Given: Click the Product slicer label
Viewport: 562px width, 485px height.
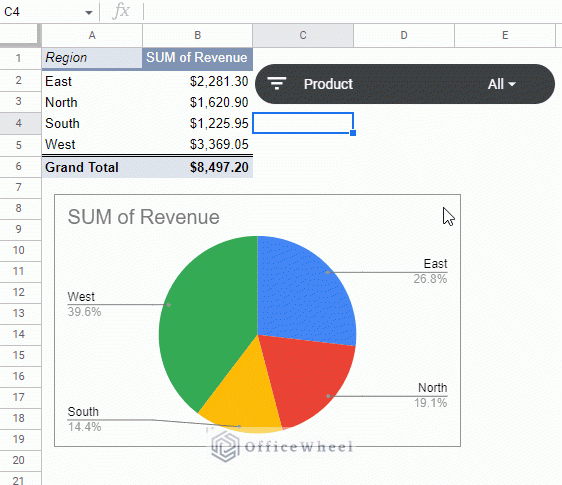Looking at the screenshot, I should 328,84.
